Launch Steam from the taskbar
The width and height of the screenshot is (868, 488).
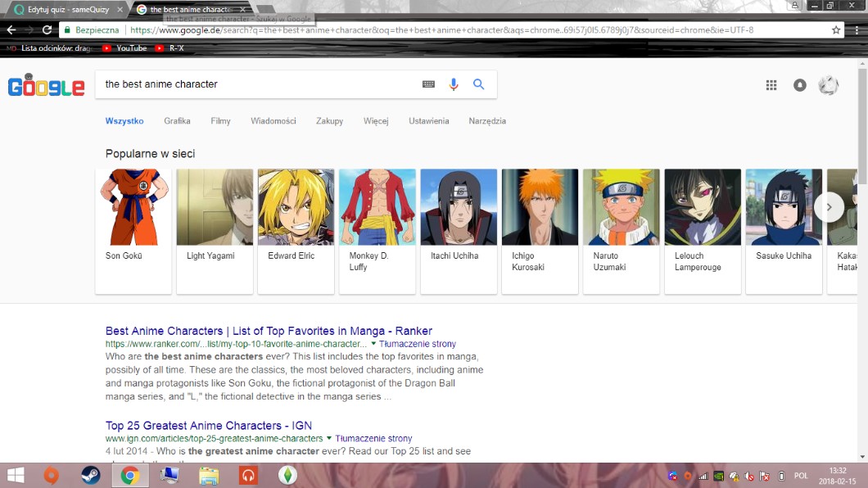(90, 475)
